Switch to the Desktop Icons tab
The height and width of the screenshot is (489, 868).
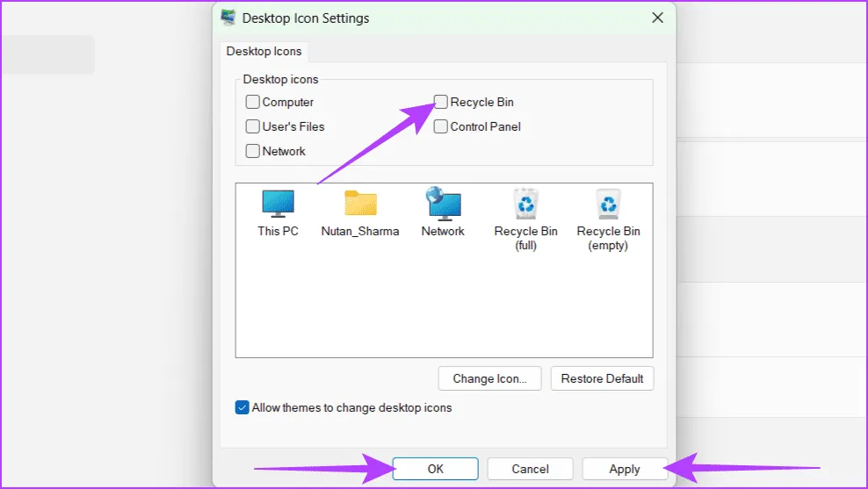[x=264, y=52]
